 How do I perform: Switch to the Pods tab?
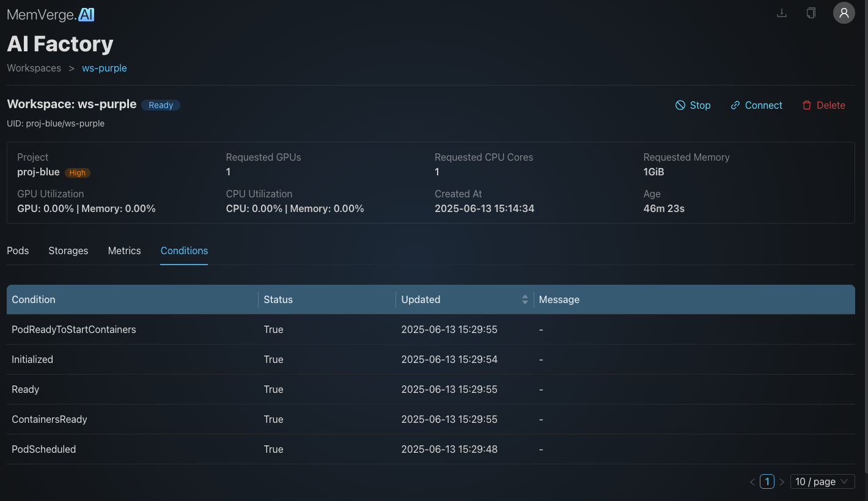coord(18,250)
